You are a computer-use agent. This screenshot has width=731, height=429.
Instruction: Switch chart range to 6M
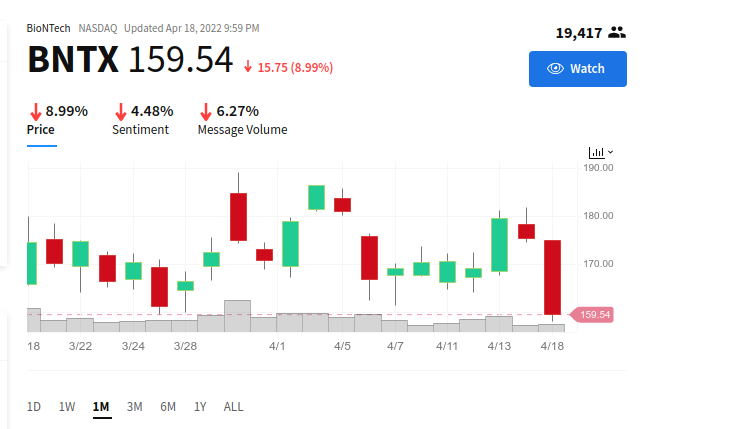tap(168, 407)
